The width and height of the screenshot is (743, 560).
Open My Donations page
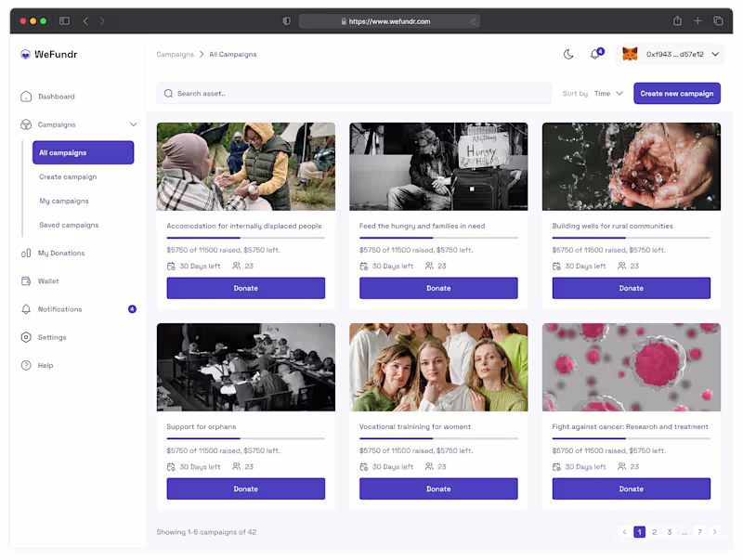(61, 253)
